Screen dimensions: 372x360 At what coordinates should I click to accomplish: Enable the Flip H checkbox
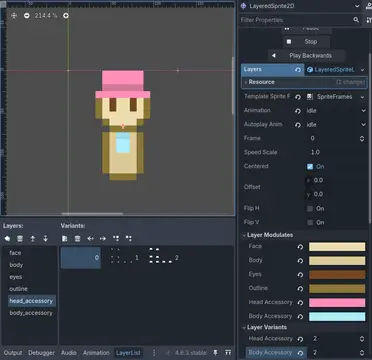[310, 208]
